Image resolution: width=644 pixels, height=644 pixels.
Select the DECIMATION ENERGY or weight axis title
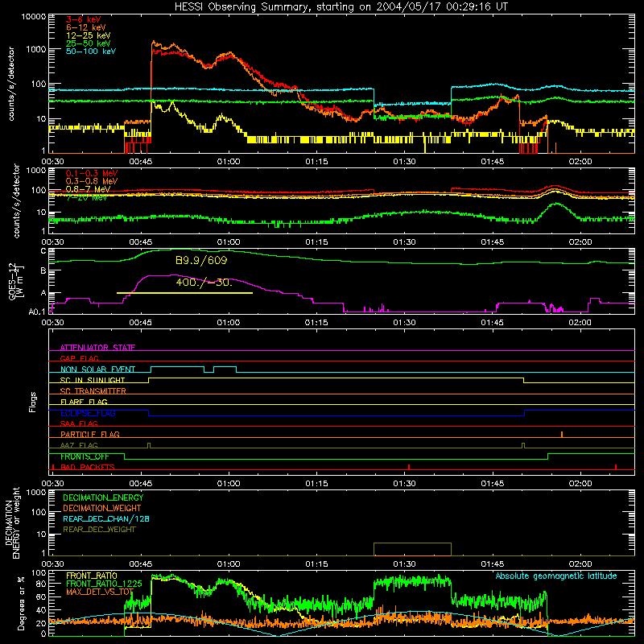(13, 523)
